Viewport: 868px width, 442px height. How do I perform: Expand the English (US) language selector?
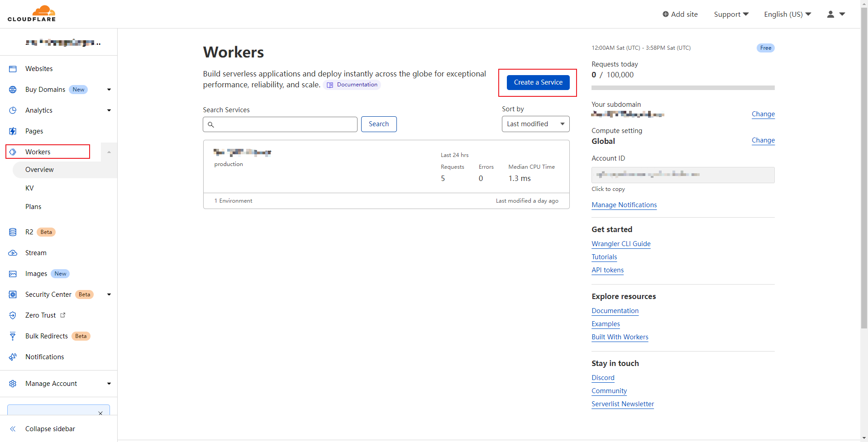pos(787,14)
